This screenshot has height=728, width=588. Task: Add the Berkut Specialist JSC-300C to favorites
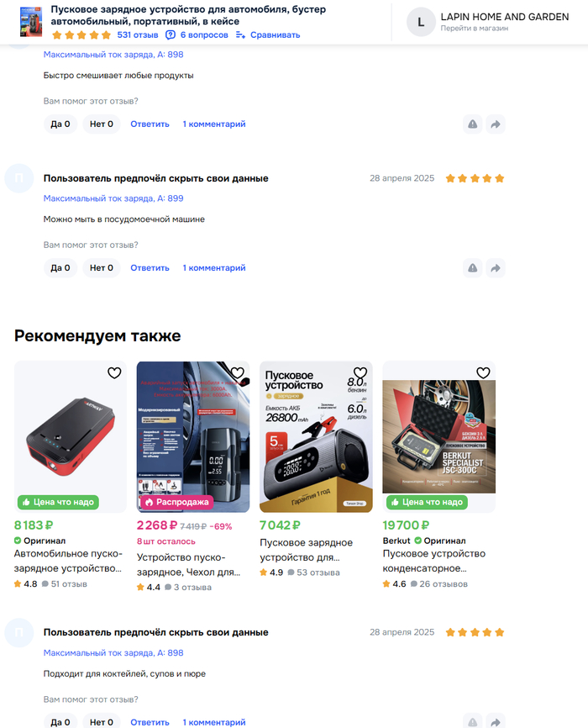pyautogui.click(x=483, y=372)
